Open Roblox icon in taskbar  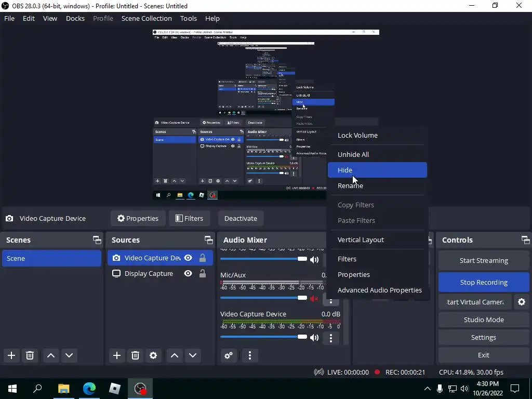coord(115,388)
